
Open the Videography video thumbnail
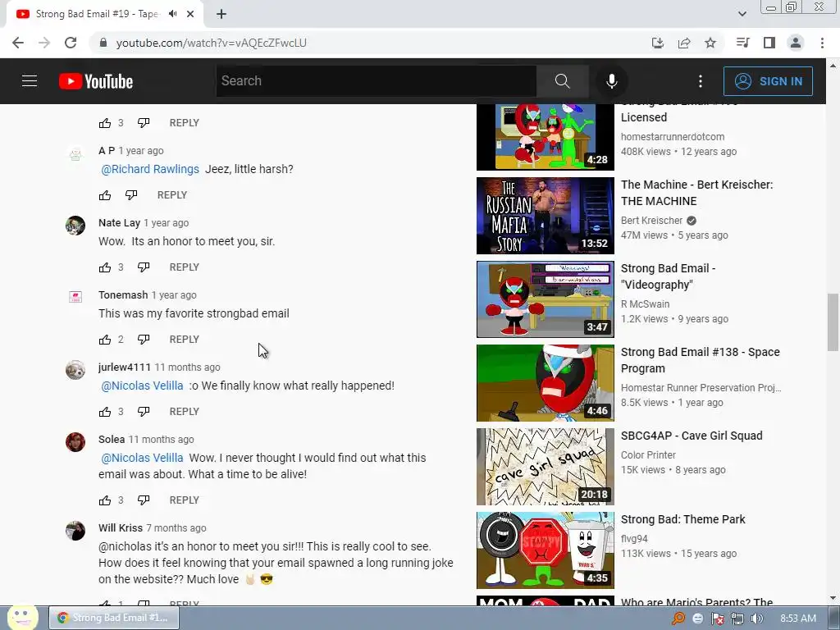(546, 299)
